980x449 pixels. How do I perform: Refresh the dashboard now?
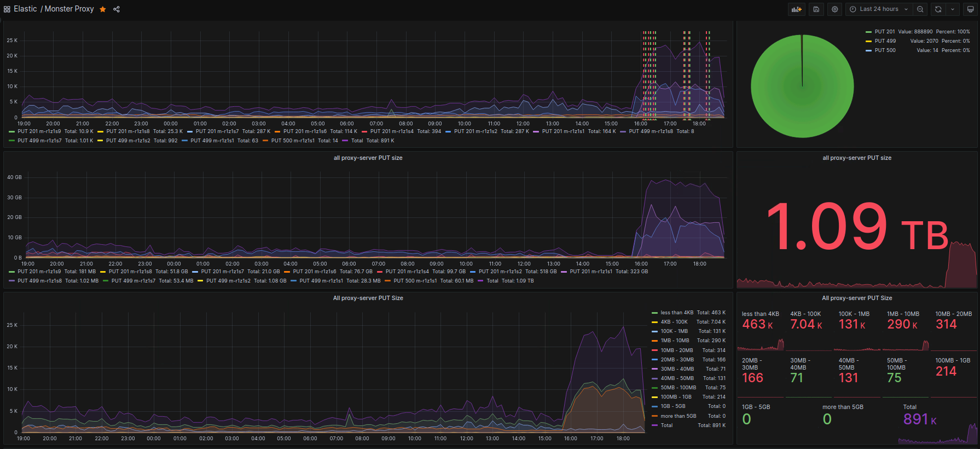pyautogui.click(x=938, y=9)
